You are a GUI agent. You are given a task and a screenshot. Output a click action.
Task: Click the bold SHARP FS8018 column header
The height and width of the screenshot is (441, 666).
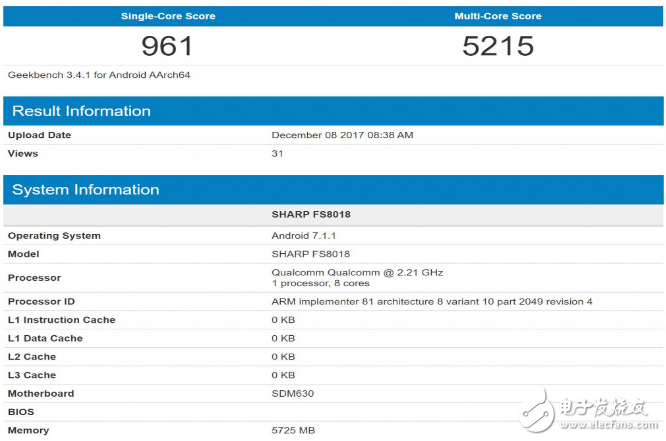311,215
